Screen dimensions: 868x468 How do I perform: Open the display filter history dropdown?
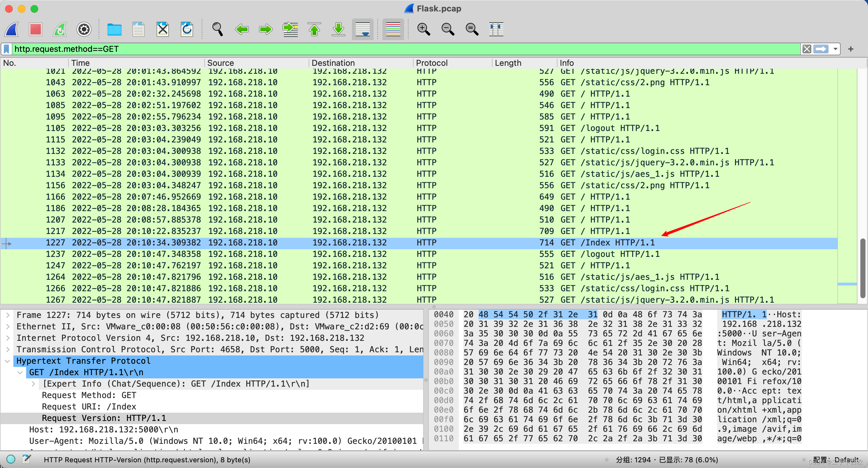pyautogui.click(x=835, y=49)
